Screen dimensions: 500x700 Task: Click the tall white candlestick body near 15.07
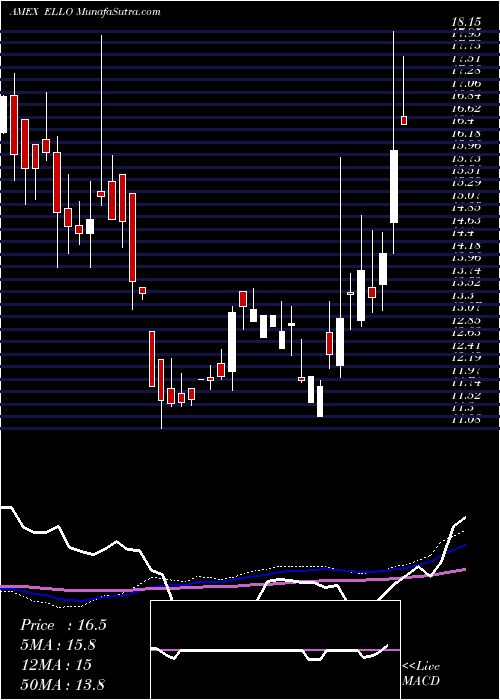pos(394,187)
